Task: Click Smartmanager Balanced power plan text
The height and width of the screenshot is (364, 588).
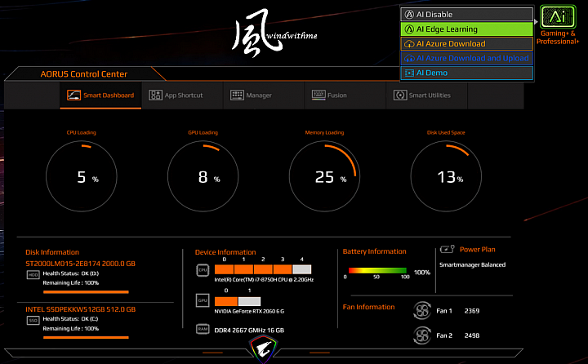Action: (x=473, y=264)
